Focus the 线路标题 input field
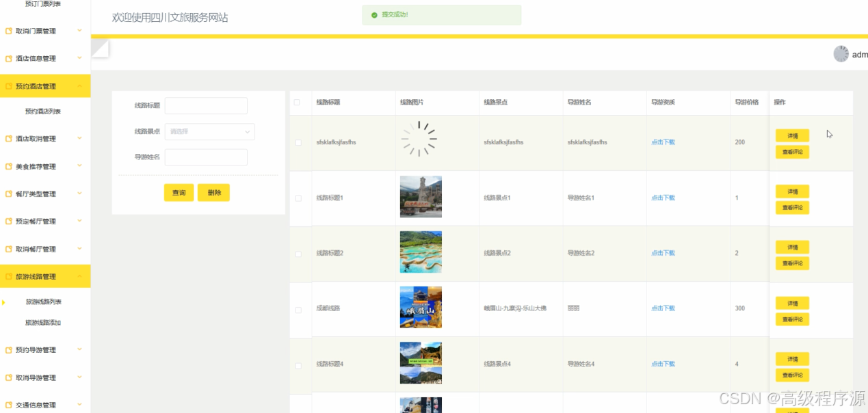 [x=206, y=106]
